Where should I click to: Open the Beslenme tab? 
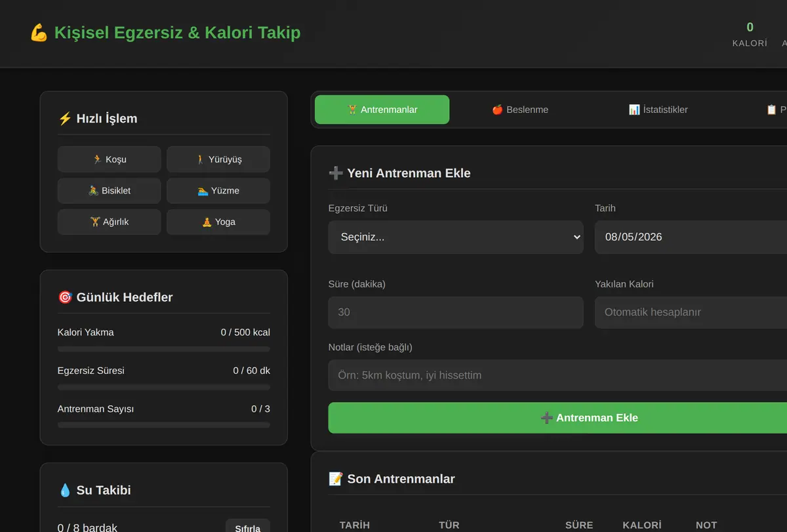click(x=520, y=110)
